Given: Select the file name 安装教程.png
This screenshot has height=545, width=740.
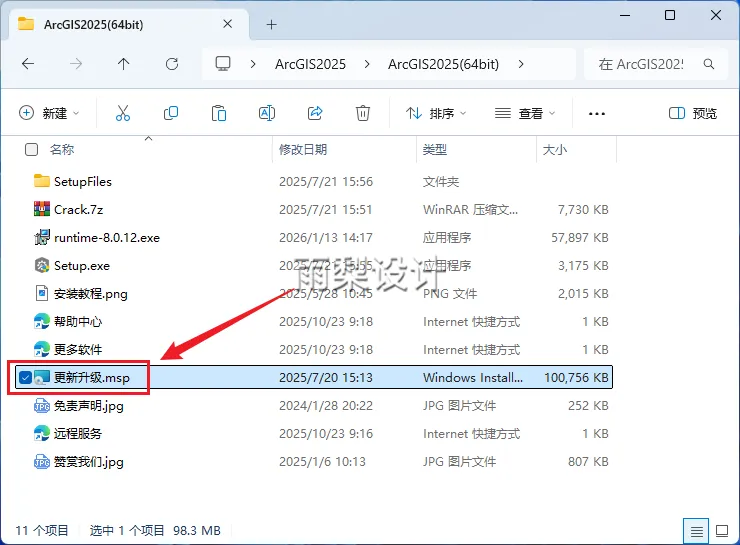Looking at the screenshot, I should click(91, 293).
